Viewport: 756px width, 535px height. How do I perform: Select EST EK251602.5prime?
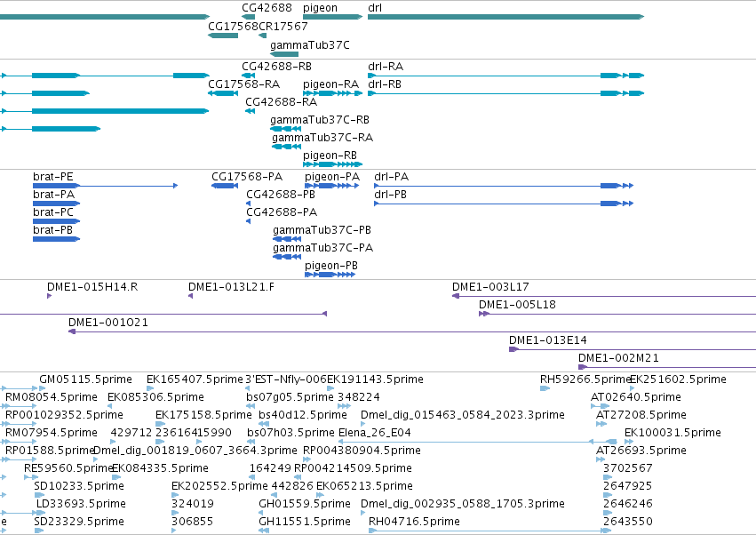(679, 379)
